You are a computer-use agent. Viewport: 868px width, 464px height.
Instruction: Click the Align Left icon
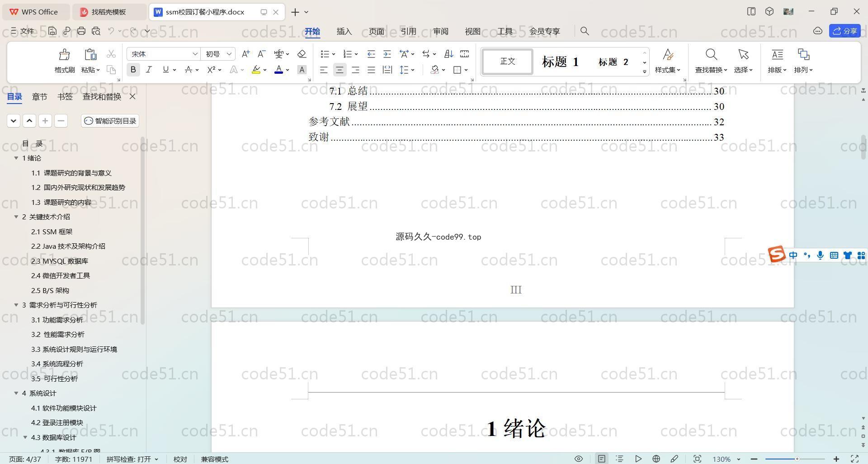coord(324,70)
